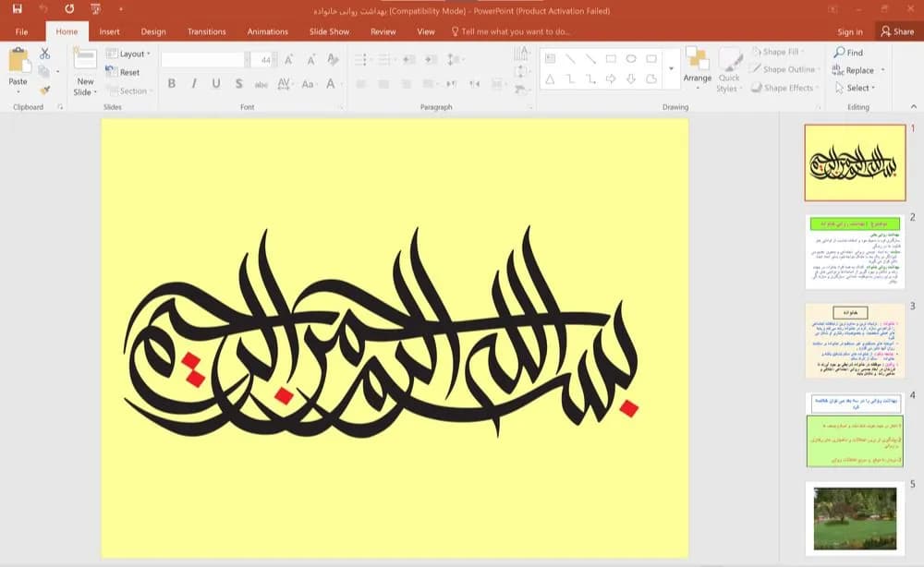Switch to the View tab
The height and width of the screenshot is (567, 924).
pyautogui.click(x=425, y=31)
